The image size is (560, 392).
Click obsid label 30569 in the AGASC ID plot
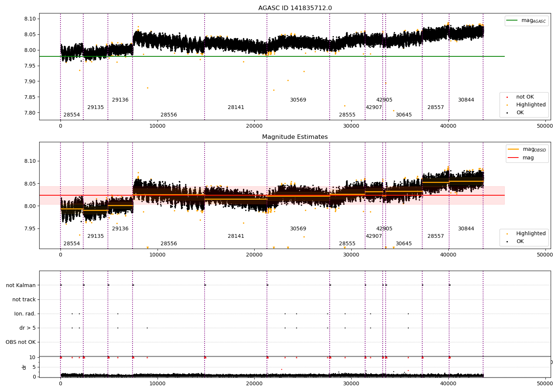[x=298, y=100]
